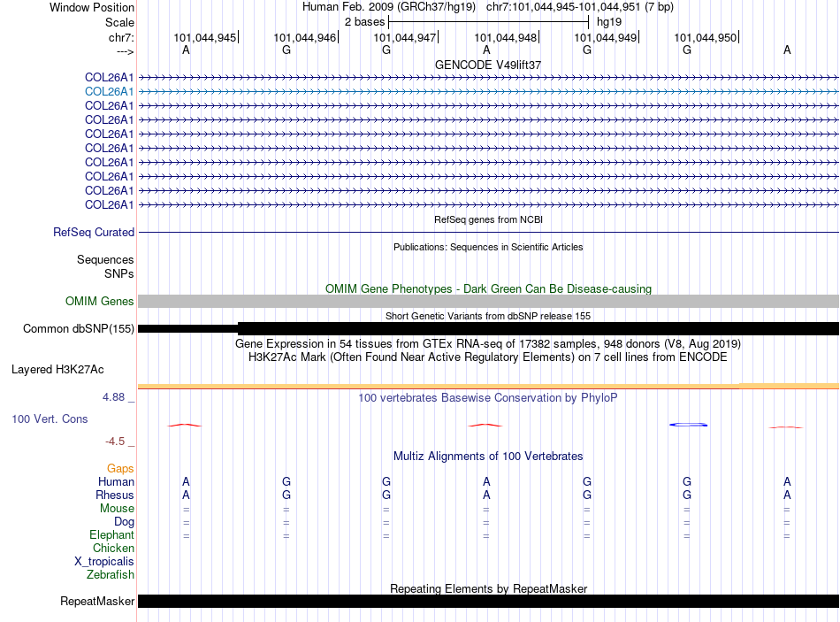Click the 101,044,948 ruler coordinate
This screenshot has width=840, height=622.
[505, 37]
